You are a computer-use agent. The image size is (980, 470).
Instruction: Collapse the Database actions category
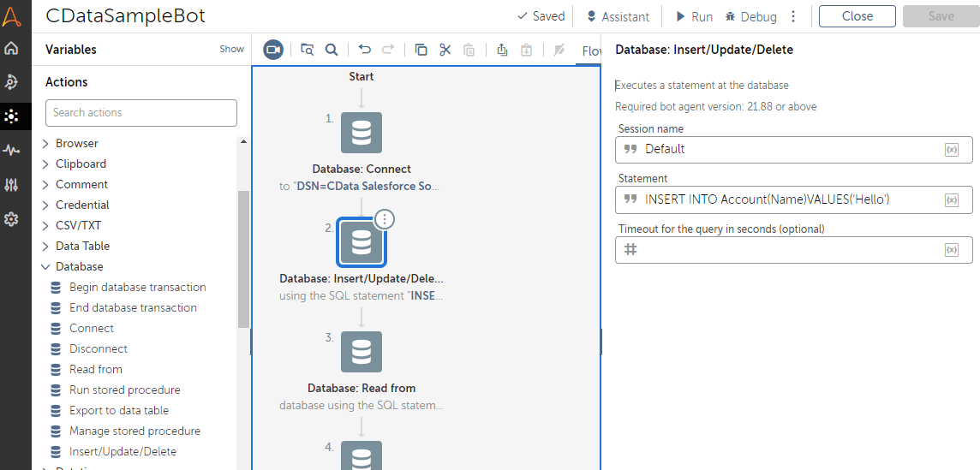coord(46,266)
